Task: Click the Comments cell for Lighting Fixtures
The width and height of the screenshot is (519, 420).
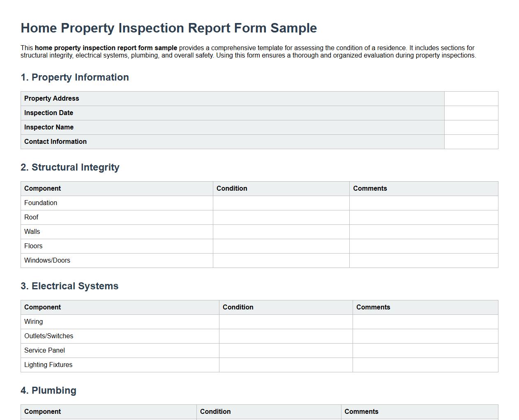Action: pyautogui.click(x=425, y=365)
